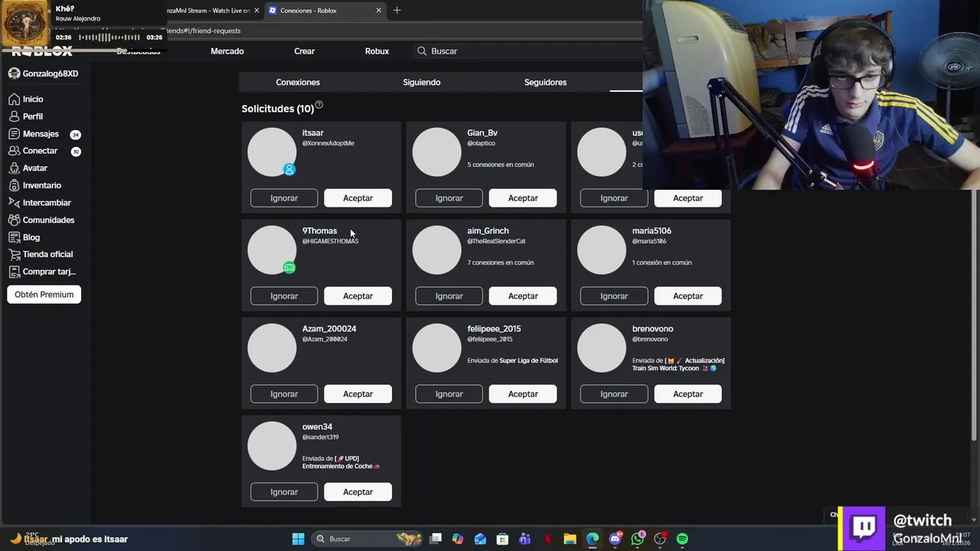Open Task View in the taskbar
This screenshot has width=980, height=551.
click(x=436, y=539)
